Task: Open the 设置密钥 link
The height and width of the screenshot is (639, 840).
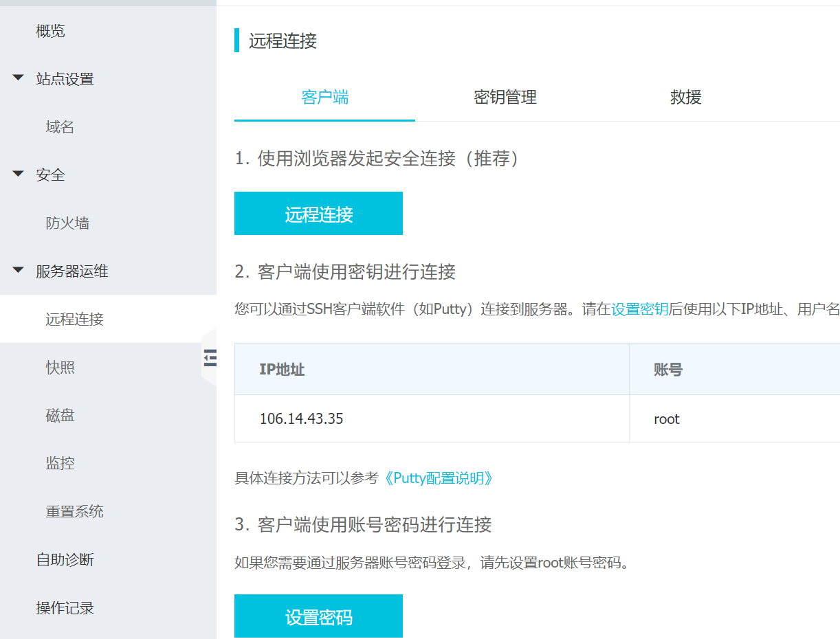Action: point(639,309)
